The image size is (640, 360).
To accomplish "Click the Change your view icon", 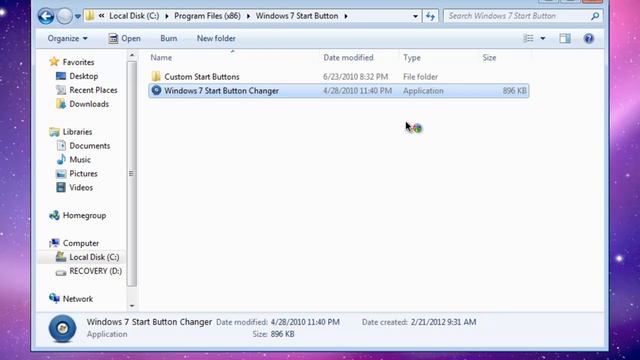I will point(529,38).
